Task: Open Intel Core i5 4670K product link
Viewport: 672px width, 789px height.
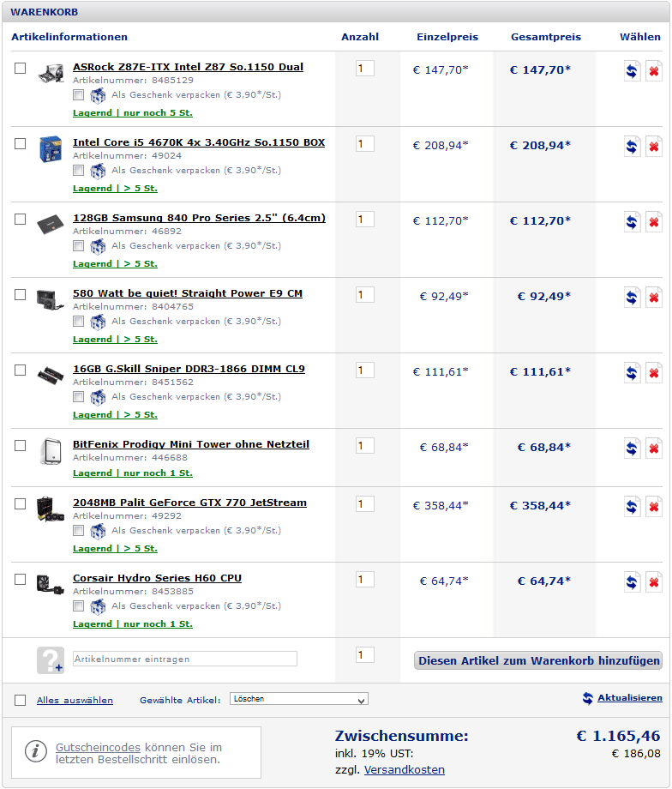Action: 199,142
